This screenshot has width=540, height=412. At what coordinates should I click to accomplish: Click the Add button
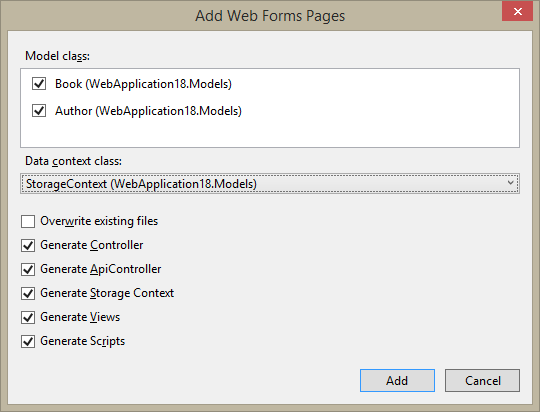pos(397,381)
